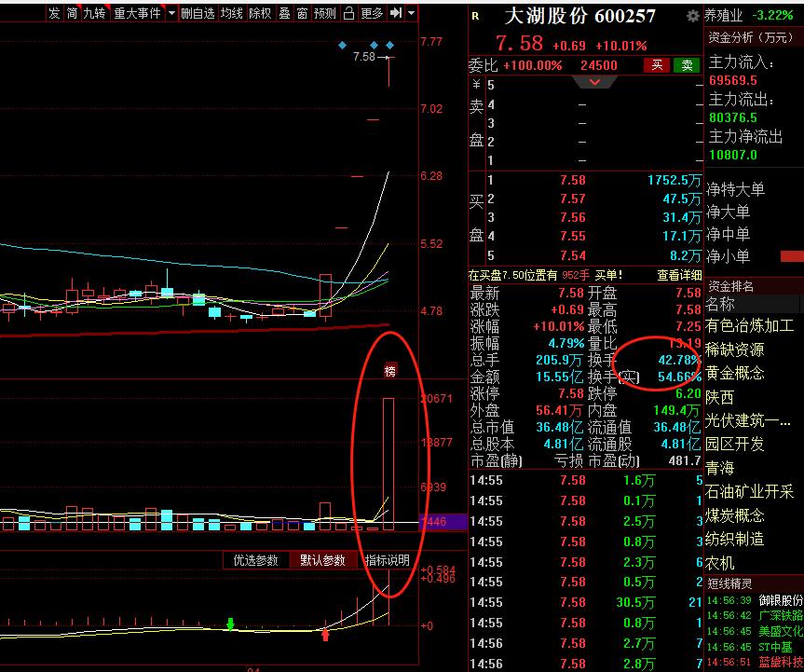Click the red 买 buy button
The height and width of the screenshot is (672, 804).
[657, 65]
